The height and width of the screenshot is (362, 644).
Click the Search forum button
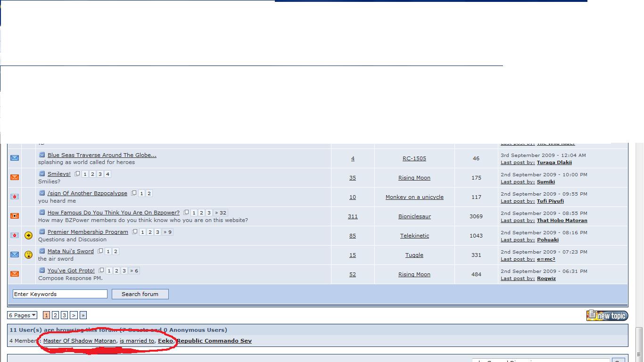[140, 294]
